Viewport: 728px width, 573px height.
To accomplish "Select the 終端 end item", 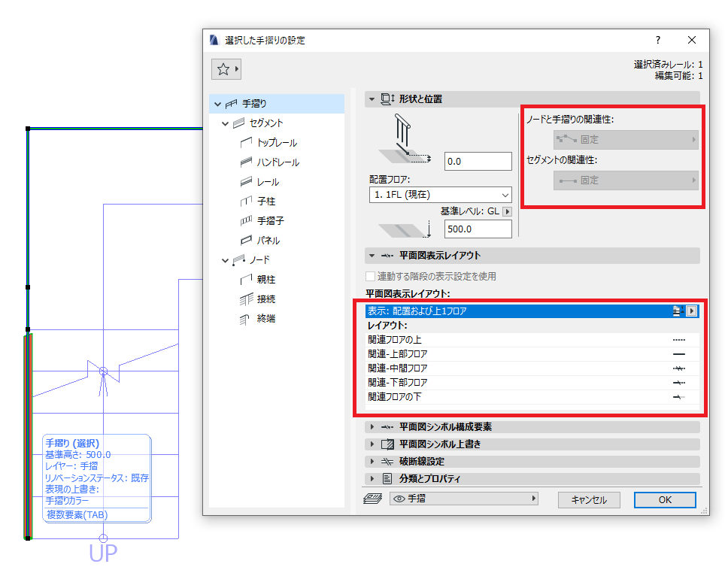I will coord(266,319).
